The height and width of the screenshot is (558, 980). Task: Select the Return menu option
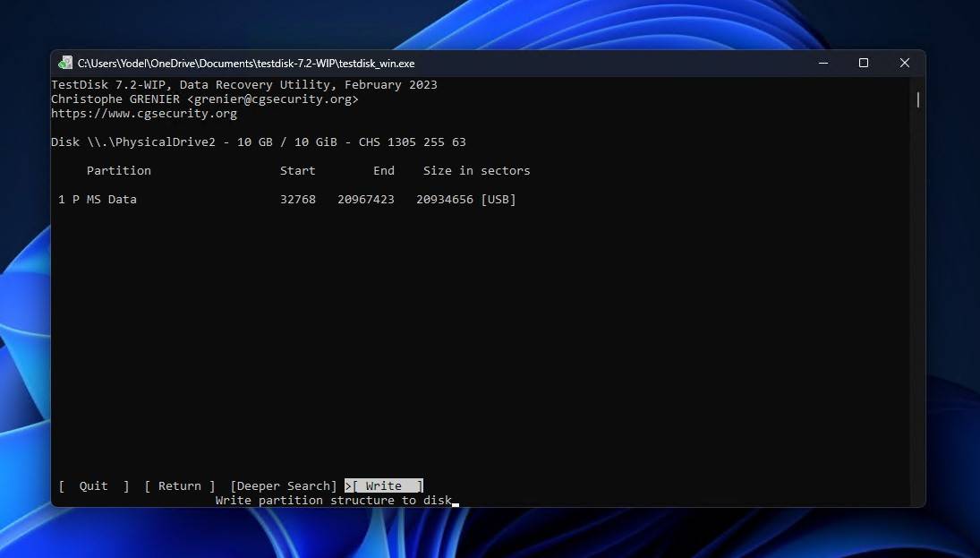180,486
